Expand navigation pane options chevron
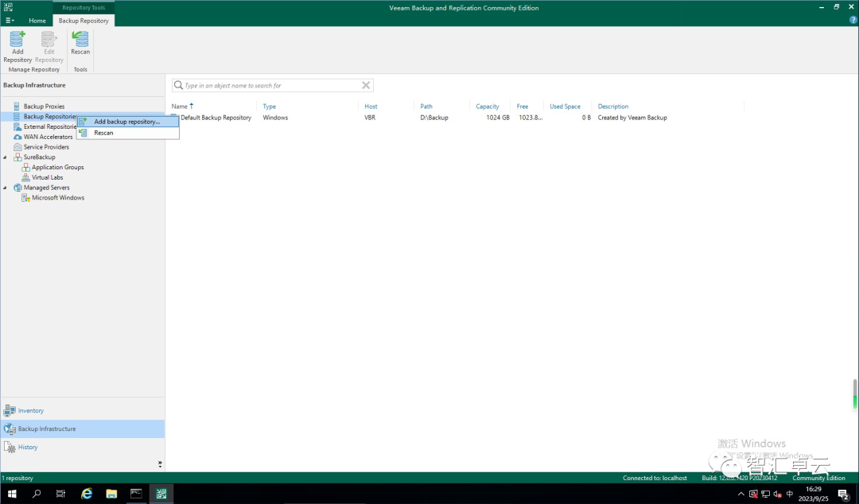Viewport: 859px width, 504px height. point(159,464)
